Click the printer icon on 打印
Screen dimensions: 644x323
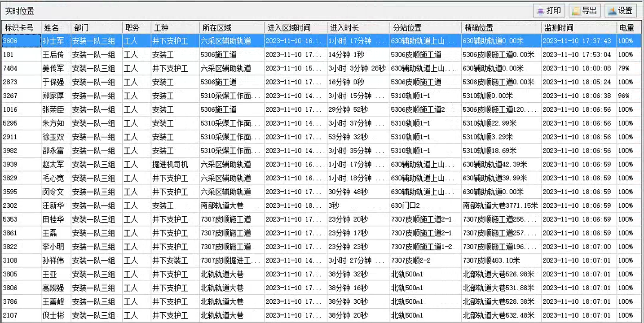pos(541,11)
